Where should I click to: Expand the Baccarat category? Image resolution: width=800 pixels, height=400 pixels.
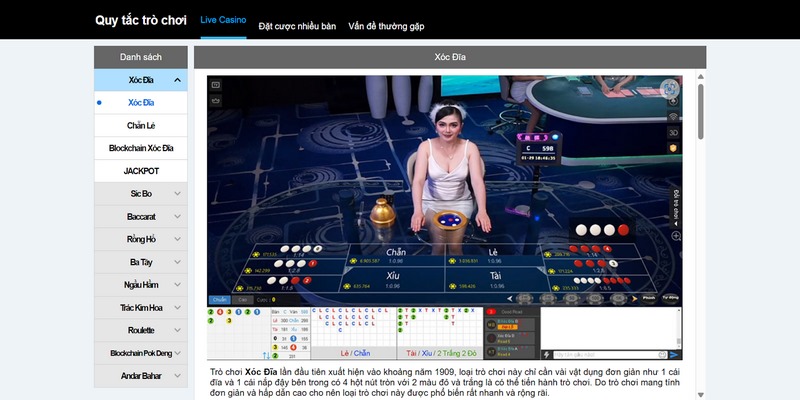140,216
